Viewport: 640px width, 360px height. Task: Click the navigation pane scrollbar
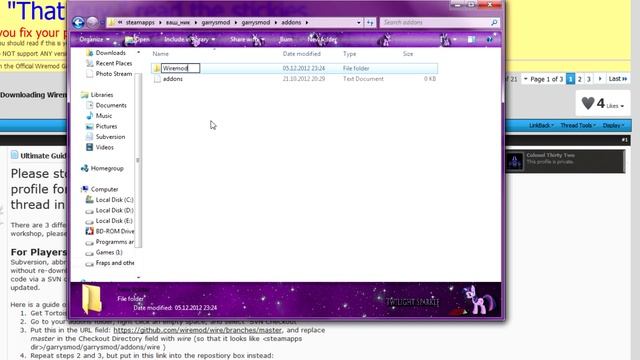(x=138, y=160)
